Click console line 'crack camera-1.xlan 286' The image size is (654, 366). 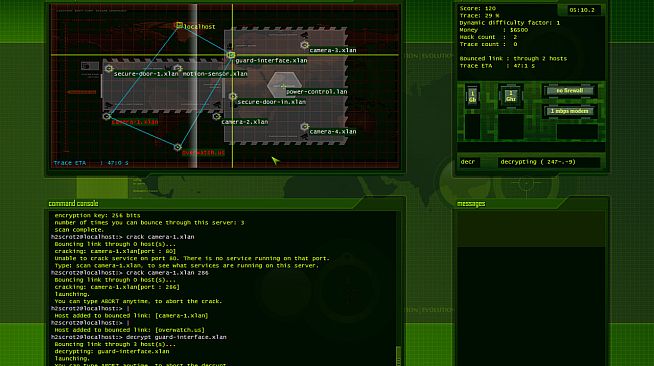[130, 273]
